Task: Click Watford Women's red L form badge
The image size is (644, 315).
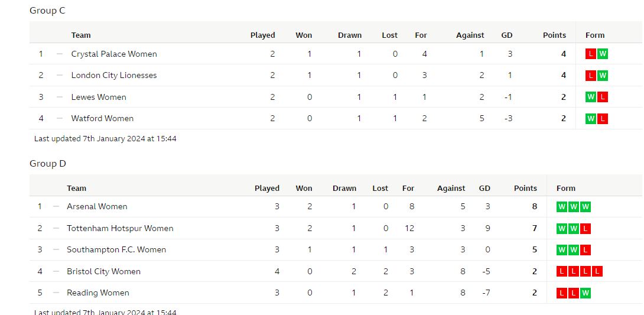Action: (x=602, y=119)
